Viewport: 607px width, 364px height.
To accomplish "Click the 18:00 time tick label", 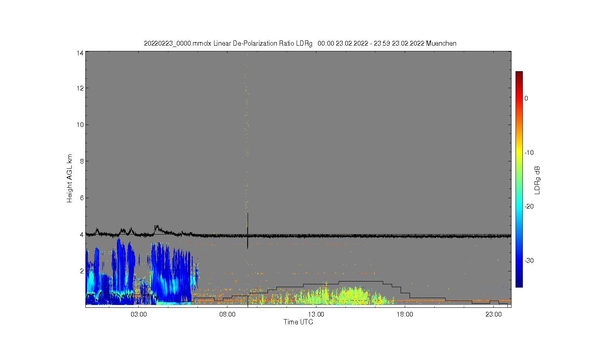I will point(405,314).
